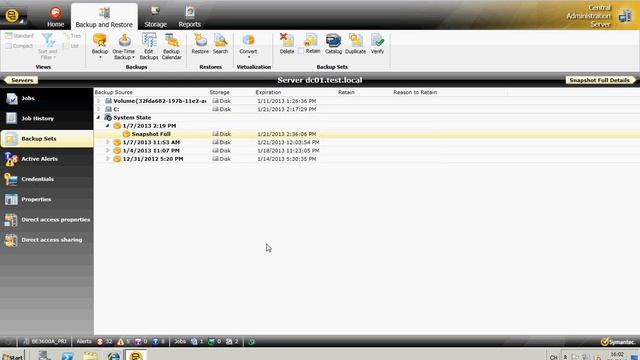Viewport: 640px width, 360px height.
Task: Switch to Tree view
Action: [x=72, y=36]
